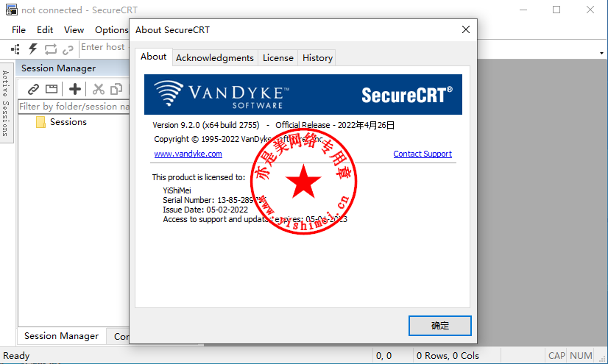Image resolution: width=608 pixels, height=364 pixels.
Task: Open the www.vandyke.com link
Action: tap(188, 154)
